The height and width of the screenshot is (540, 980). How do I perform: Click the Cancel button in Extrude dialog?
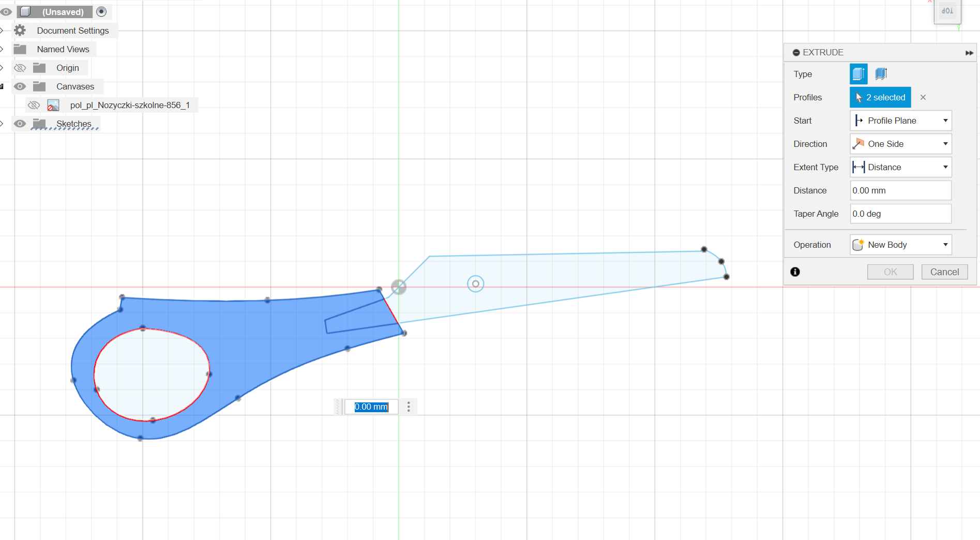(944, 272)
